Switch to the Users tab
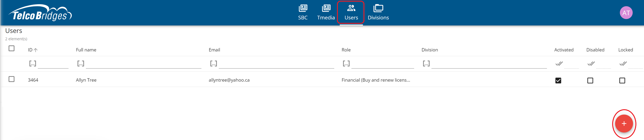The image size is (644, 140). pyautogui.click(x=351, y=12)
